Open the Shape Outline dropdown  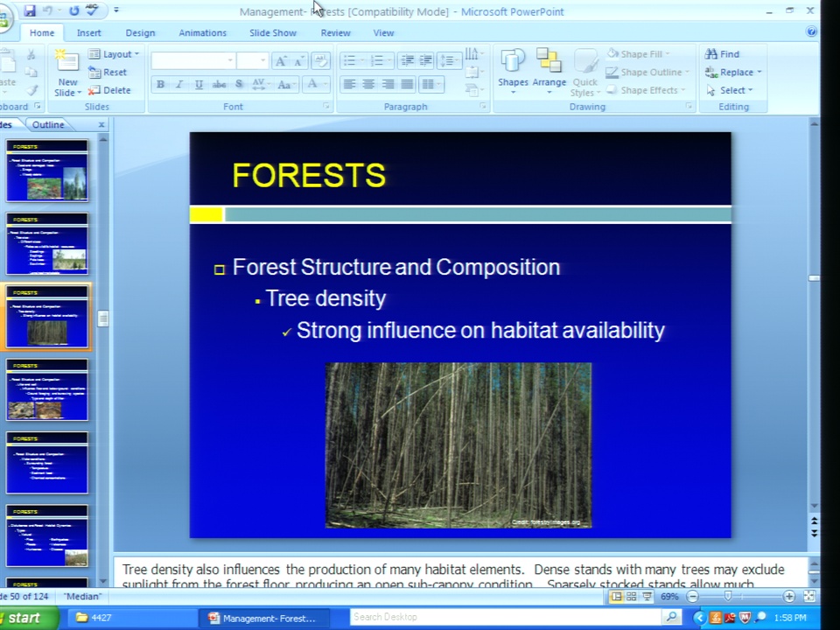tap(647, 72)
